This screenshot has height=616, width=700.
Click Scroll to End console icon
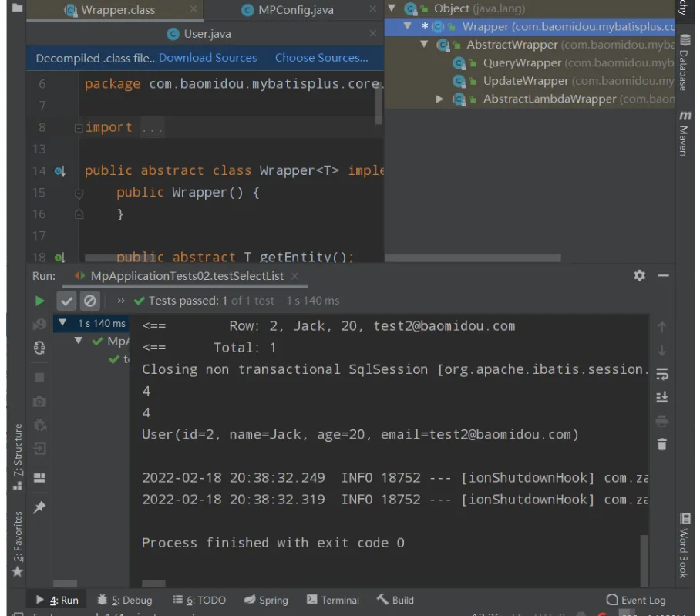coord(661,397)
